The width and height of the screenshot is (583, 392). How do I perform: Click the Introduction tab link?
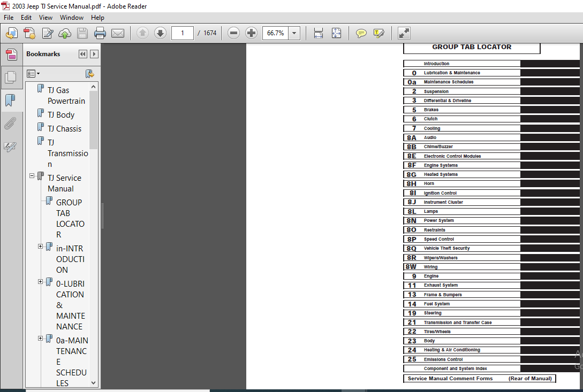coord(462,64)
